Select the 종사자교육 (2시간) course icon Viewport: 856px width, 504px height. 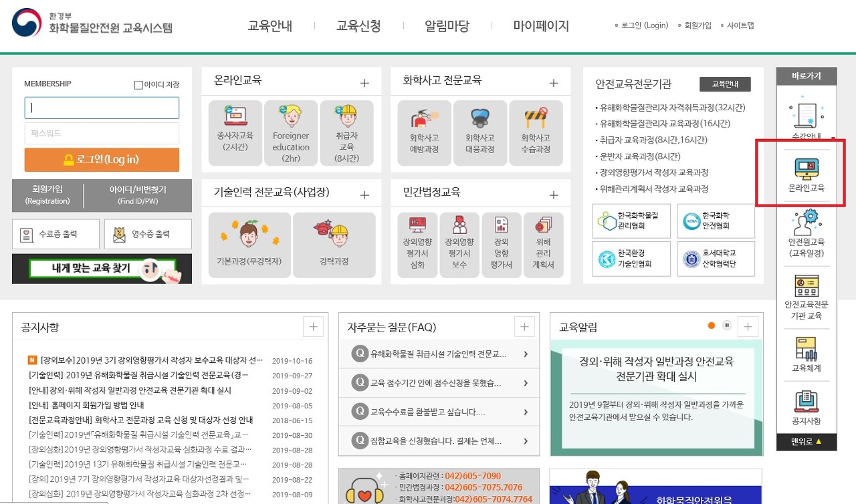(x=235, y=132)
